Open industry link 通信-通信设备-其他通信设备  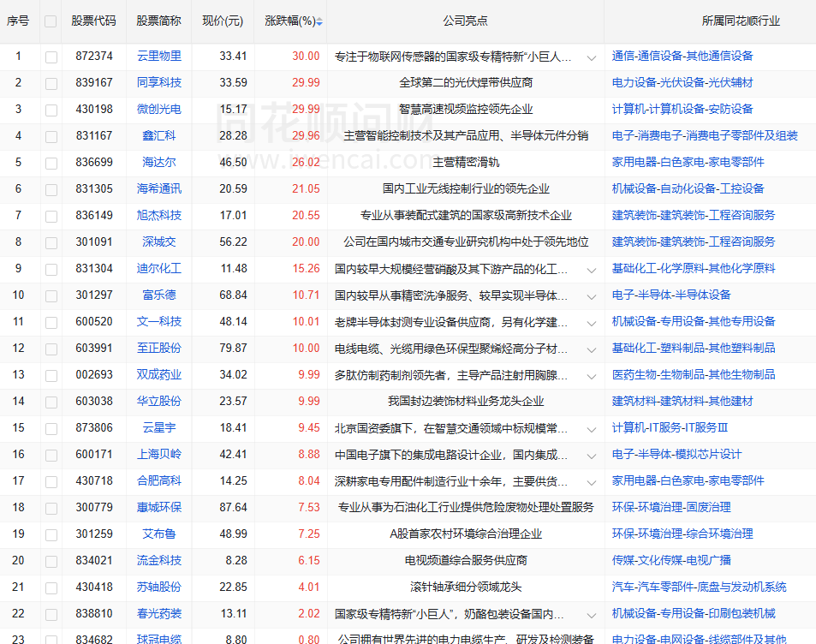pyautogui.click(x=682, y=56)
